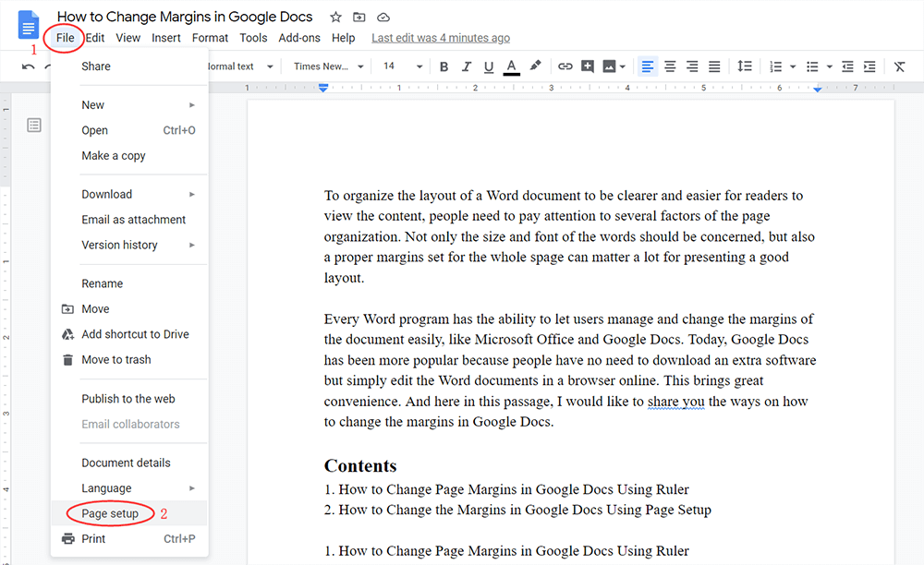The width and height of the screenshot is (924, 565).
Task: Open the Format menu
Action: point(210,38)
